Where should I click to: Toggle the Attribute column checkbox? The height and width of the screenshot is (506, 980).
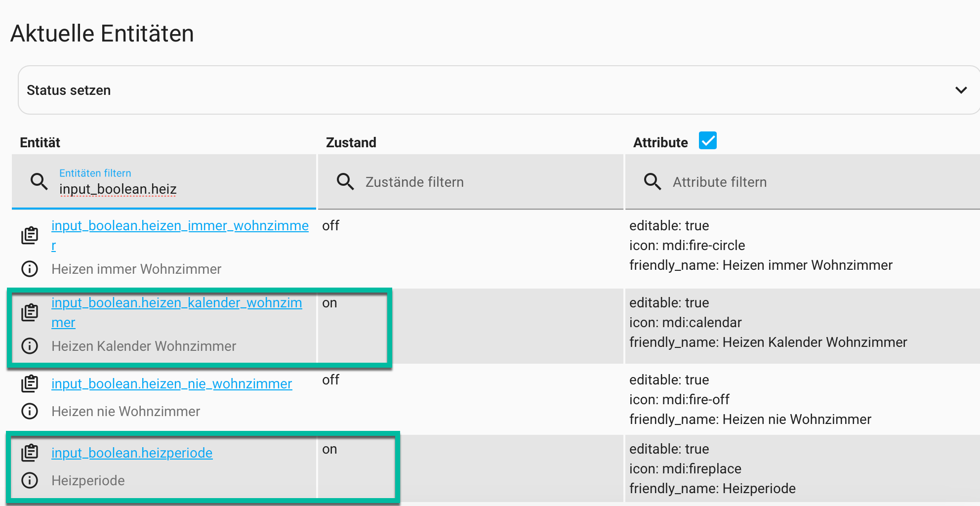(x=707, y=141)
